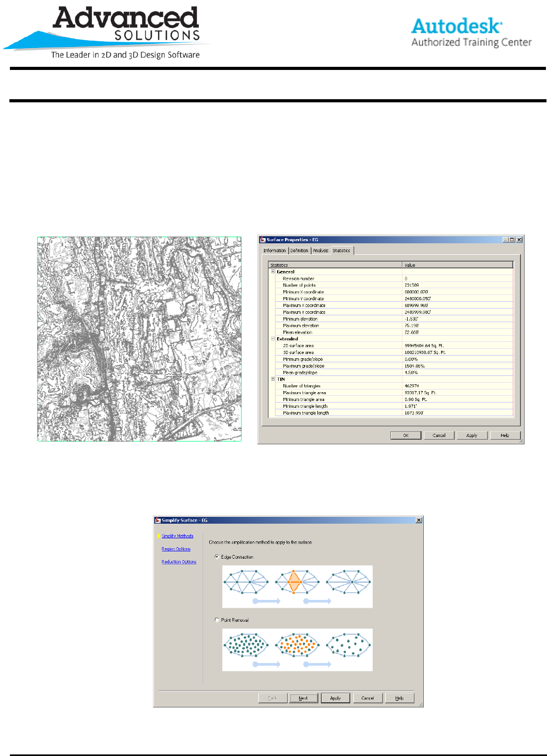Viewport: 547px width, 756px height.
Task: Click the contour surface drawing image
Action: point(139,339)
